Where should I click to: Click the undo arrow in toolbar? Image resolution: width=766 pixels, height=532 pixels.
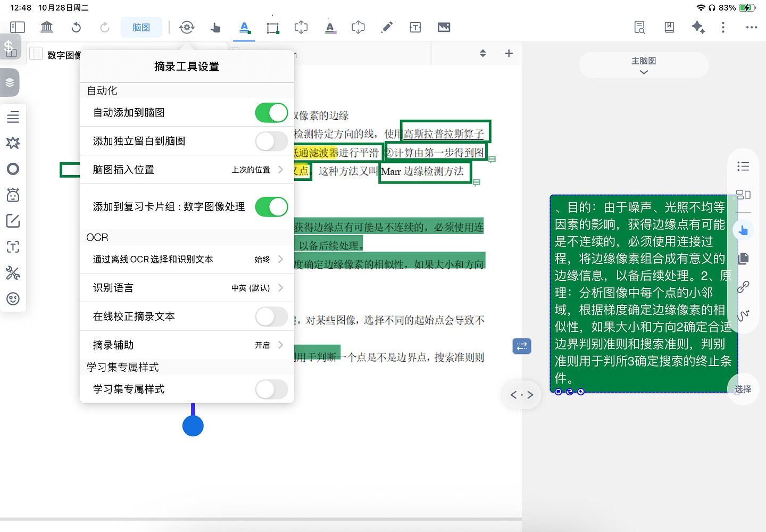pos(76,27)
